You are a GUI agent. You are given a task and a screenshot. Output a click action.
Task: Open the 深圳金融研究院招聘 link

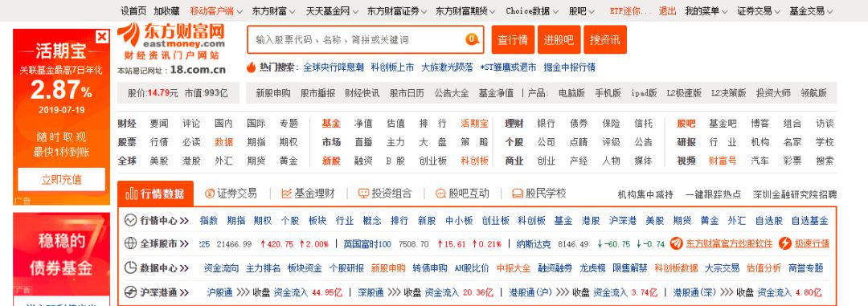795,194
